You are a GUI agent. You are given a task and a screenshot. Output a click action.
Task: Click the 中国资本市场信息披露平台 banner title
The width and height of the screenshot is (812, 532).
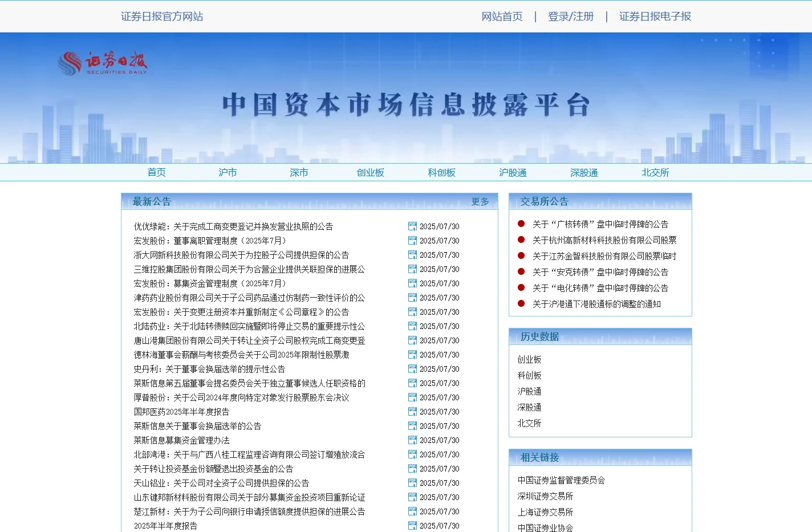pos(406,105)
